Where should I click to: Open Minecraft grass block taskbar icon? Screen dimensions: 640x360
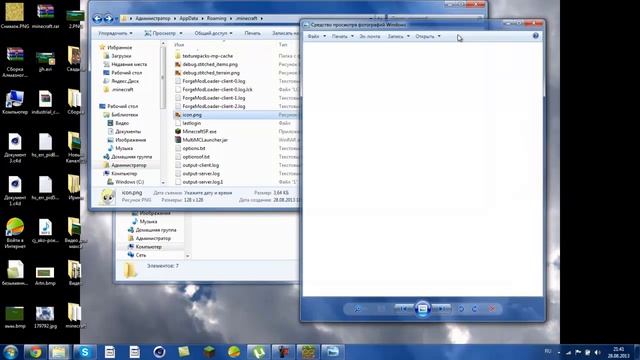209,352
